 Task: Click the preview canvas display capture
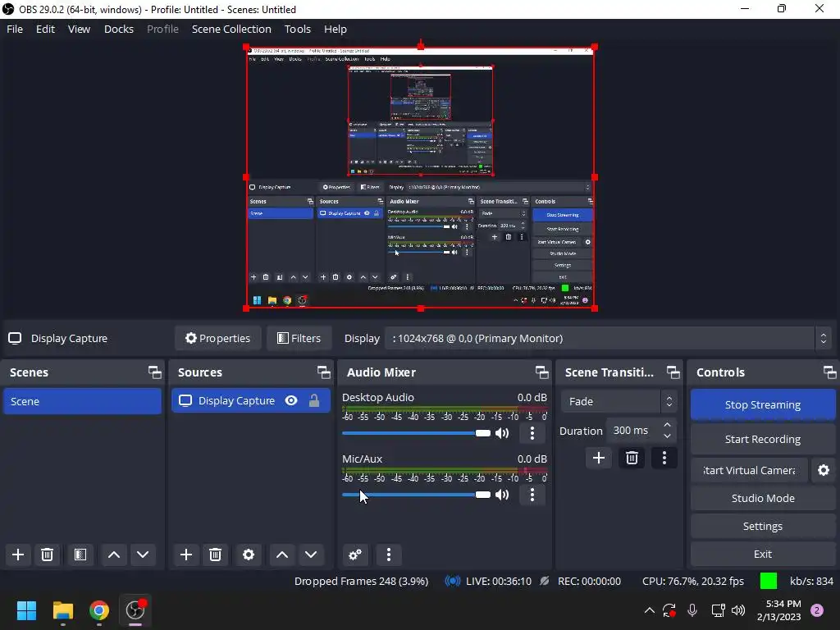pyautogui.click(x=421, y=177)
